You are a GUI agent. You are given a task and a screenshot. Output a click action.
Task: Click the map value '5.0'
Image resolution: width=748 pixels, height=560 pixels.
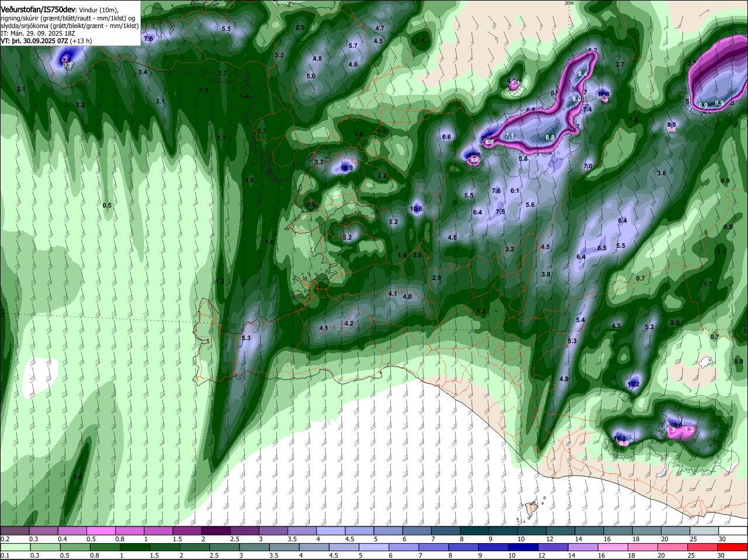pos(311,76)
